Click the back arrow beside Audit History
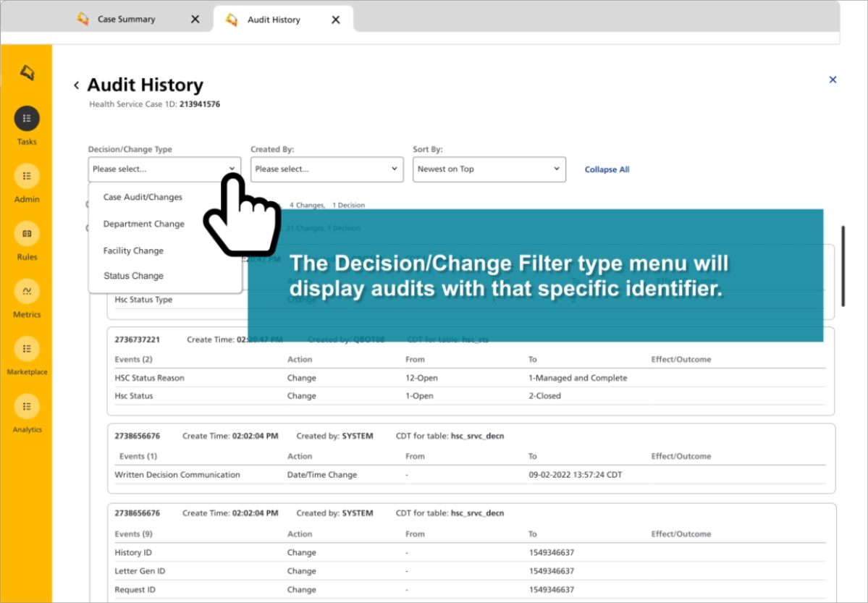This screenshot has width=868, height=603. click(x=77, y=85)
